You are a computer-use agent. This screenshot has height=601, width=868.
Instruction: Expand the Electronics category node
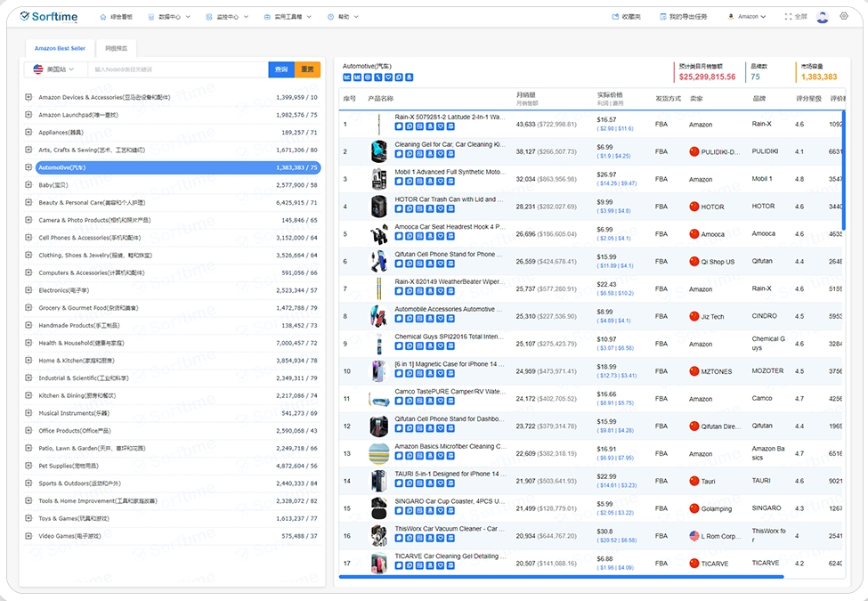(28, 290)
